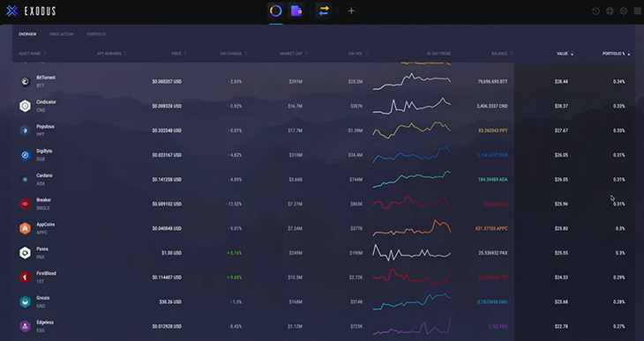Click balance 25.536932 PAX

click(493, 253)
